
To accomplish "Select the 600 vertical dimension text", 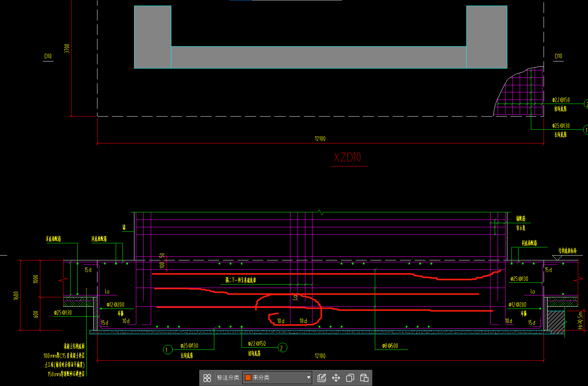I will [x=36, y=314].
